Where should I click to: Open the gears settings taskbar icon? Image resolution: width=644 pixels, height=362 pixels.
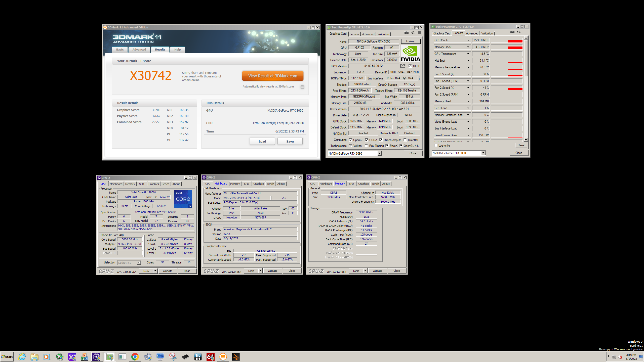coord(148,357)
